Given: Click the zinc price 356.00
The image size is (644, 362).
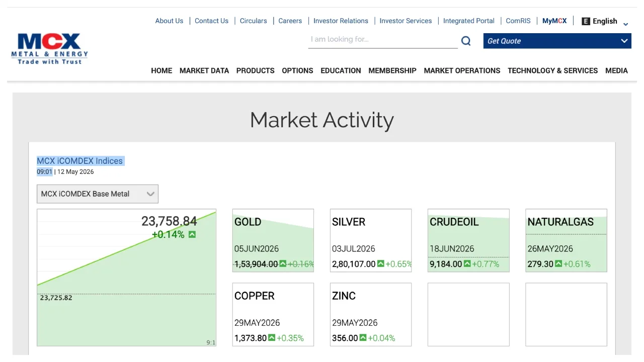Looking at the screenshot, I should 345,338.
